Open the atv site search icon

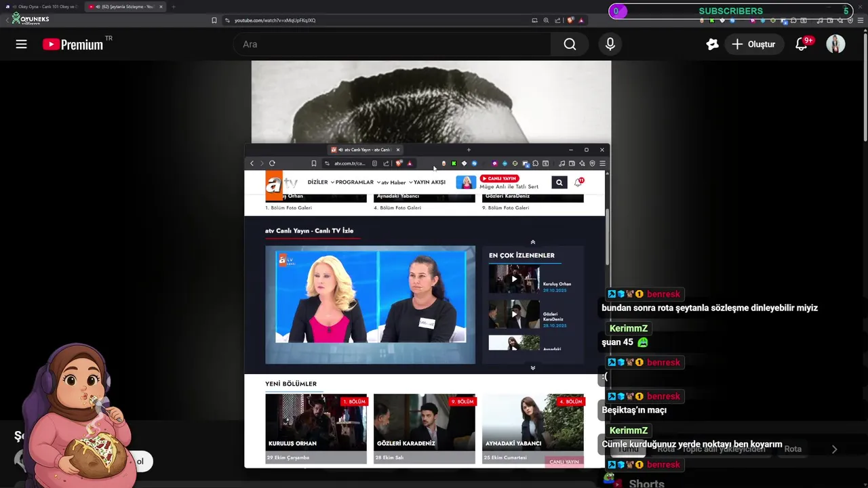coord(559,182)
